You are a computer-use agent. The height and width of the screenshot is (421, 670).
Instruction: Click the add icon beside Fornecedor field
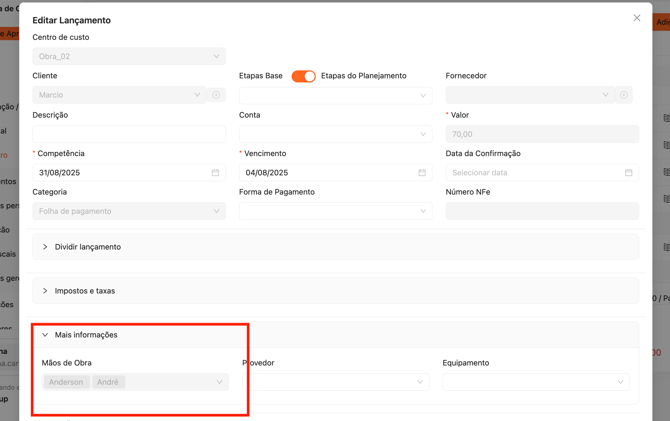pos(624,95)
